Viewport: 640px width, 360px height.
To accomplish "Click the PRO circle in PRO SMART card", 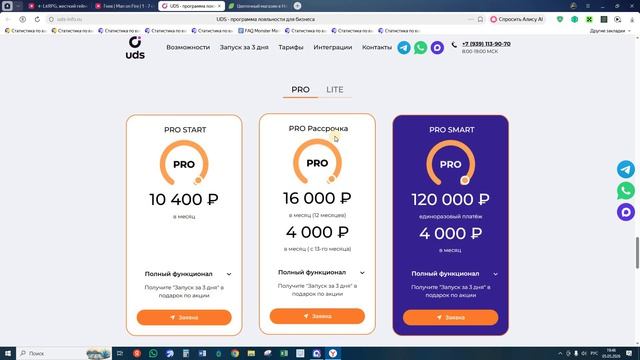I will click(451, 164).
